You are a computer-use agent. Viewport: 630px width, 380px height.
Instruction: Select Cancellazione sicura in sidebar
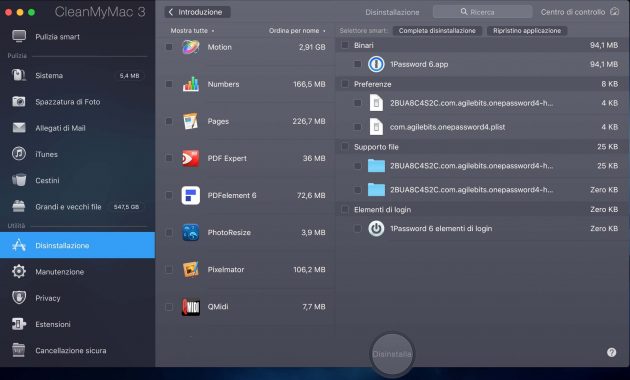77,351
